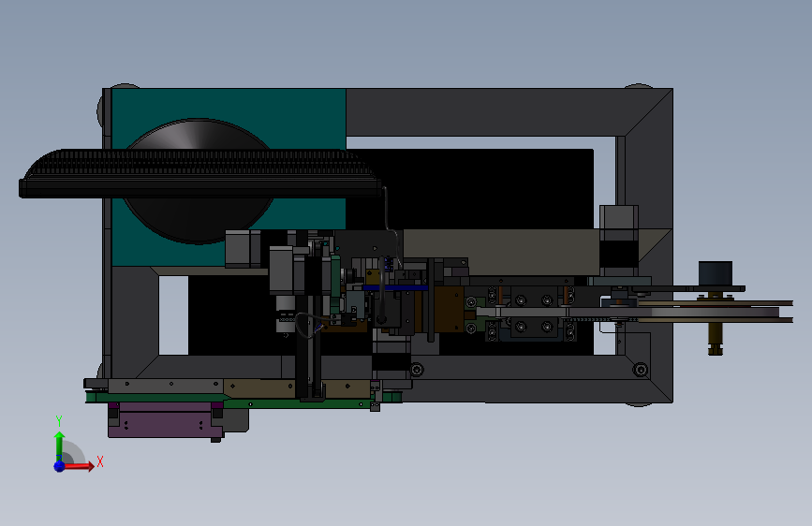
Task: Pick the bearing block with four bolts
Action: pyautogui.click(x=534, y=314)
